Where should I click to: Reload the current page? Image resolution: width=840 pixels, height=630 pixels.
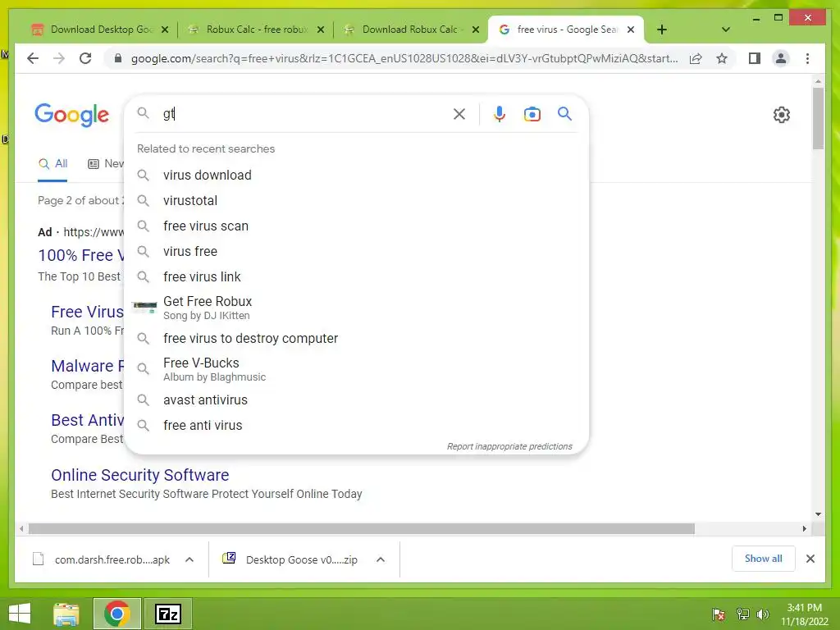(x=85, y=58)
